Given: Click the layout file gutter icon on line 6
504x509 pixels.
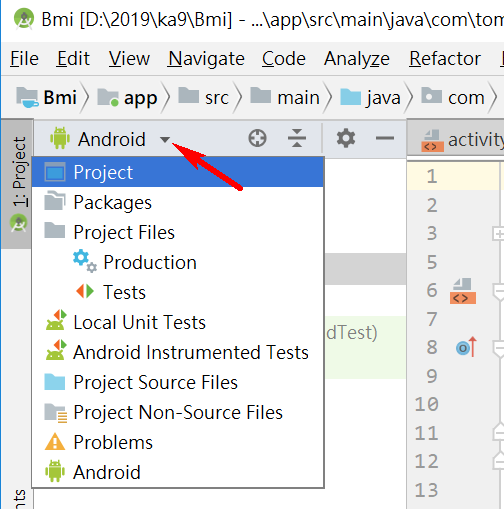Looking at the screenshot, I should (463, 291).
